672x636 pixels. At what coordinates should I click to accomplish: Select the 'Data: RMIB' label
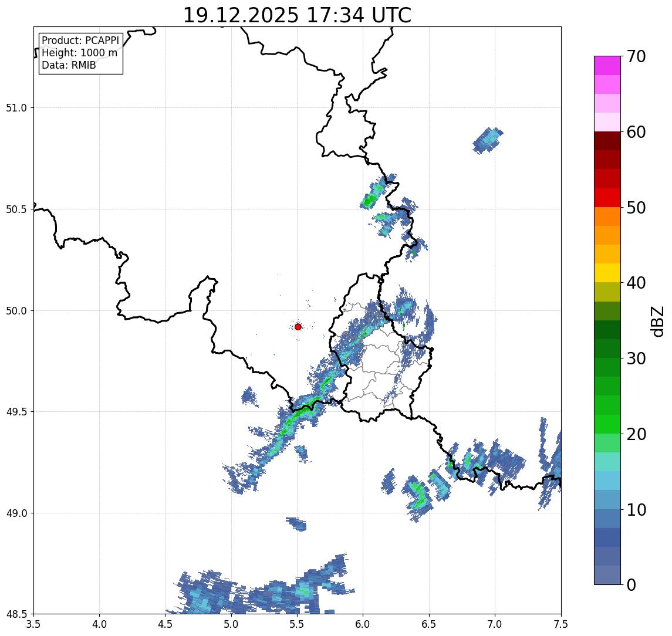[x=69, y=65]
